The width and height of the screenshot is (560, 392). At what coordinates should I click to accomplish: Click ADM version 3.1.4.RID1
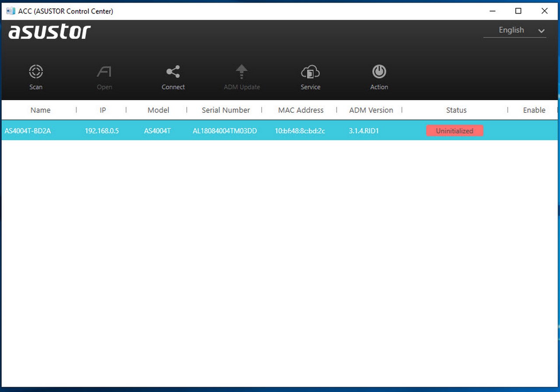[364, 131]
